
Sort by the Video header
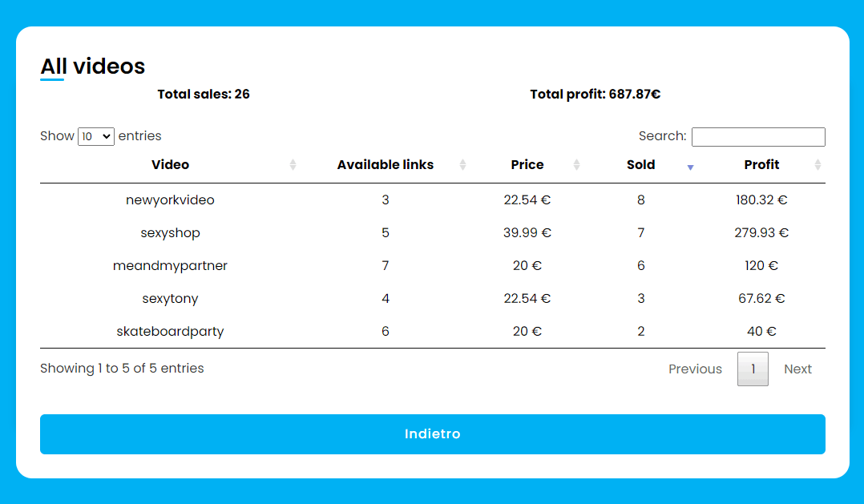[x=170, y=165]
